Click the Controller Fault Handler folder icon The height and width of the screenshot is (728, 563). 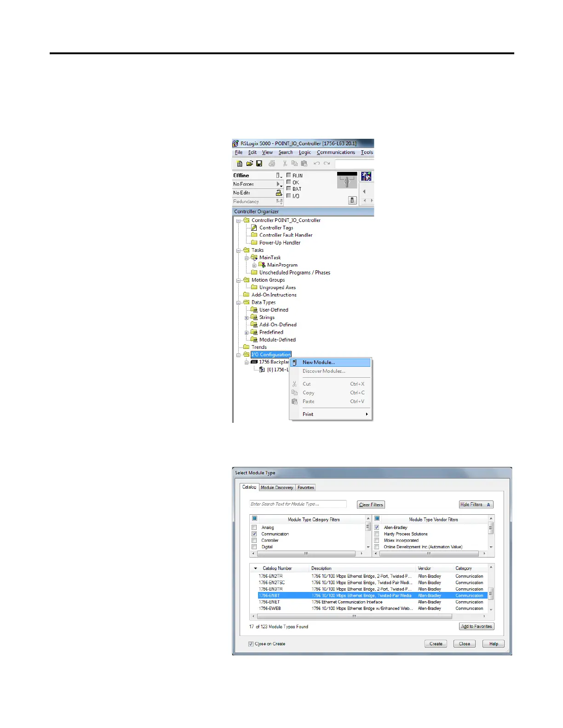click(254, 235)
